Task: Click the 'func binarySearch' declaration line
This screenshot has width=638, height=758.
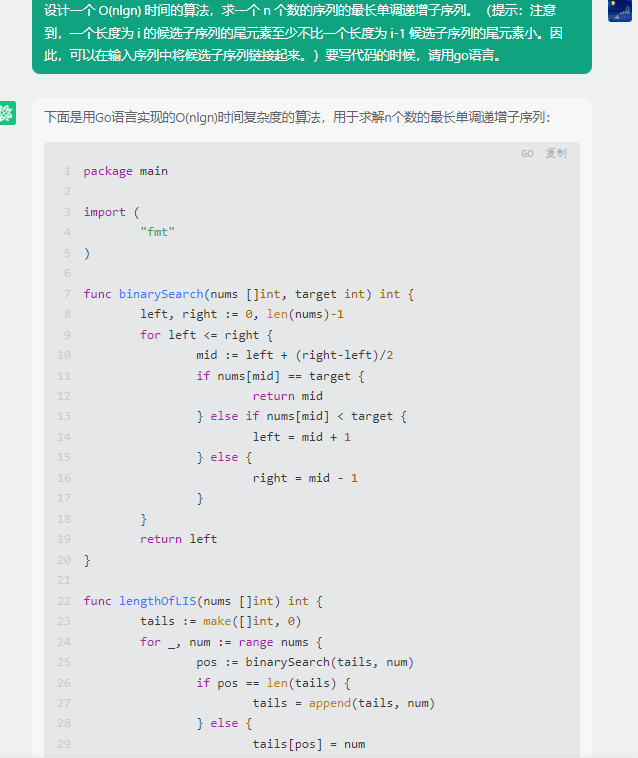Action: click(248, 294)
